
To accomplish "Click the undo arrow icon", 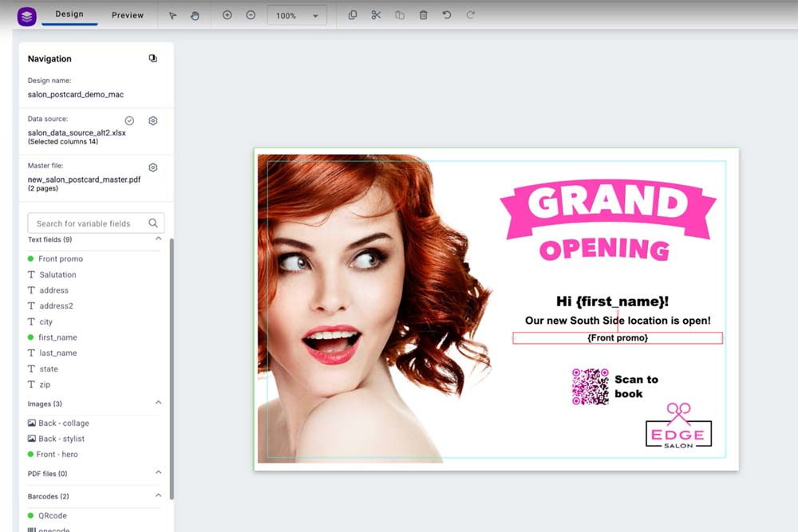I will (447, 15).
